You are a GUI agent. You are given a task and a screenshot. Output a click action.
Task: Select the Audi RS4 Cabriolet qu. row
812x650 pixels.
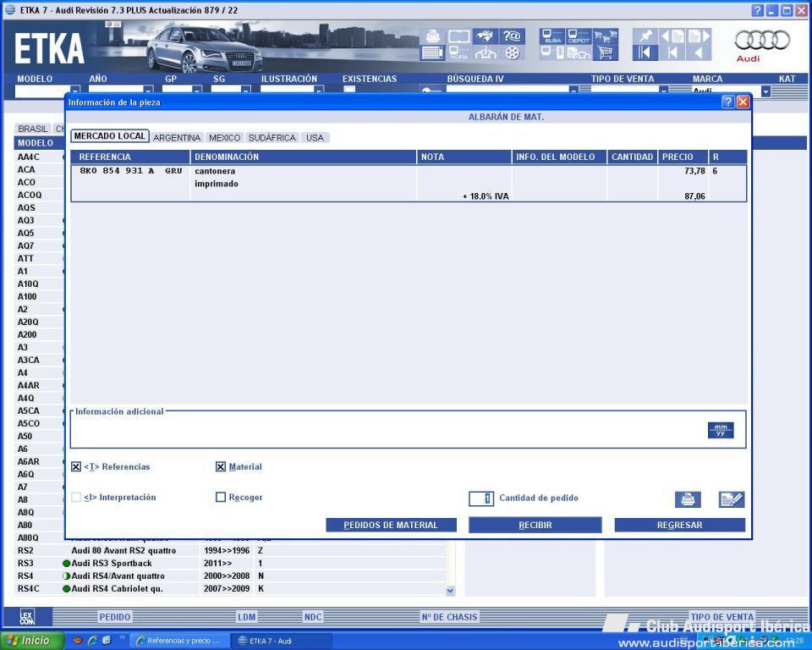pyautogui.click(x=230, y=588)
